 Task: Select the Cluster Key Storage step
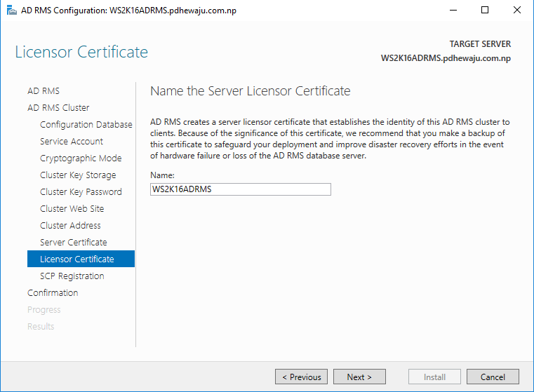(x=78, y=175)
